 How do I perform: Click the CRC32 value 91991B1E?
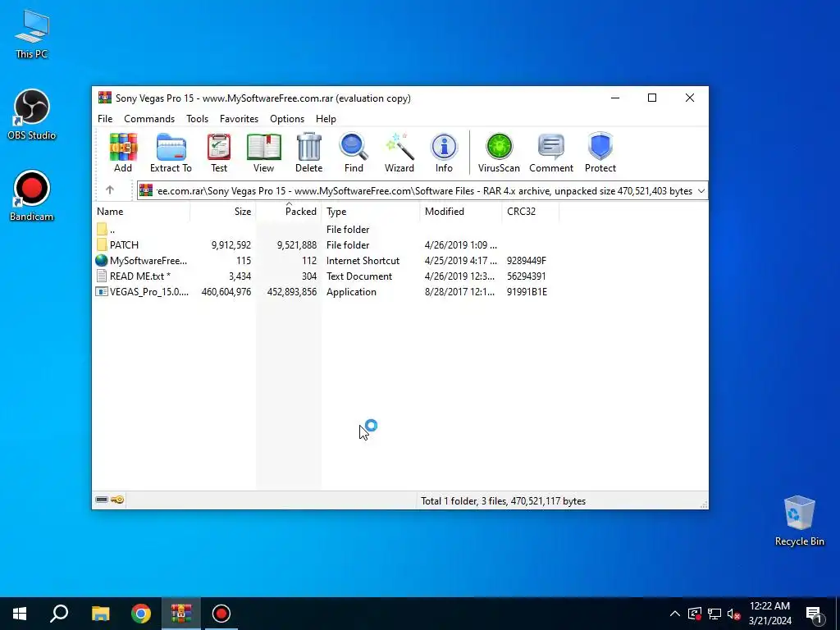(527, 292)
